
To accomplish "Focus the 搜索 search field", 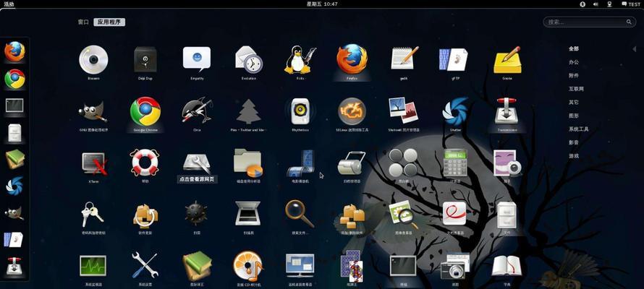I will (590, 22).
